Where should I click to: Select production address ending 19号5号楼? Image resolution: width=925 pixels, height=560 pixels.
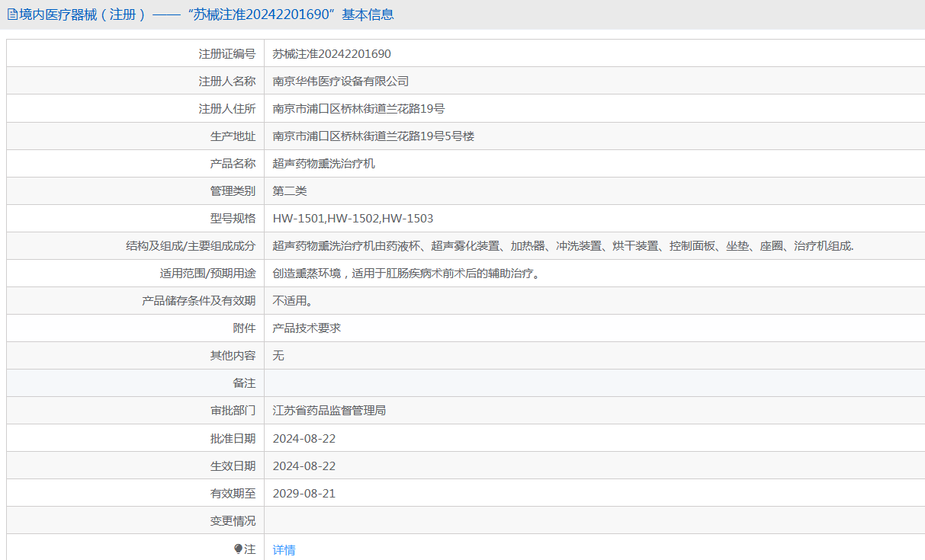coord(374,136)
